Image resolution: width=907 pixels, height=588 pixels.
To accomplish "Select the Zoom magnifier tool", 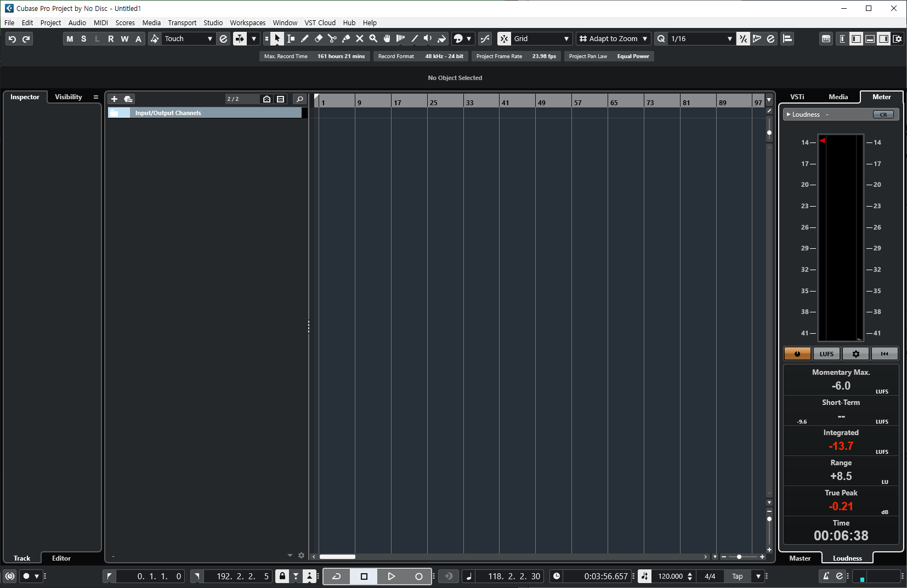I will (x=373, y=38).
